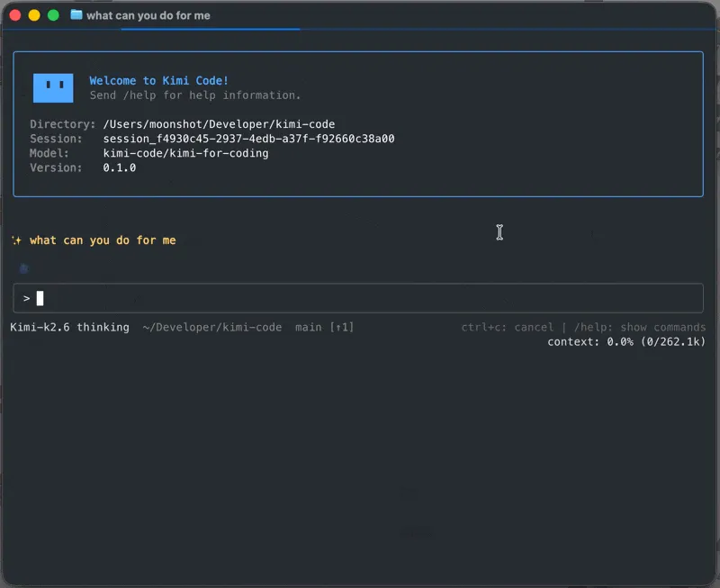The image size is (720, 588).
Task: Click the git branch "main [↑1]" status
Action: (x=324, y=327)
